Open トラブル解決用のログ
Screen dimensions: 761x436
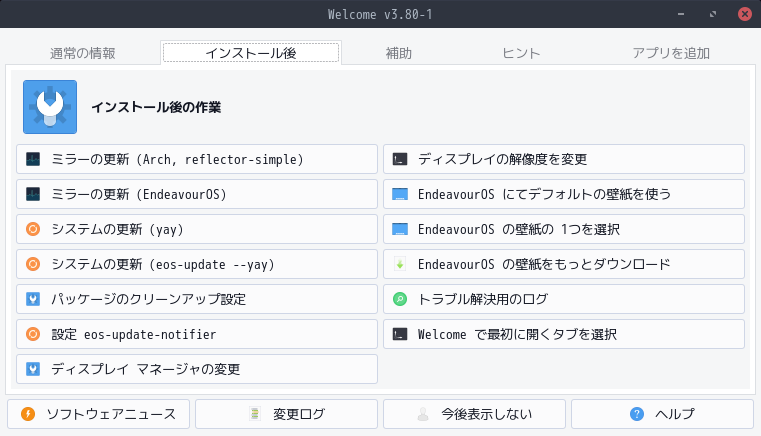pyautogui.click(x=564, y=299)
